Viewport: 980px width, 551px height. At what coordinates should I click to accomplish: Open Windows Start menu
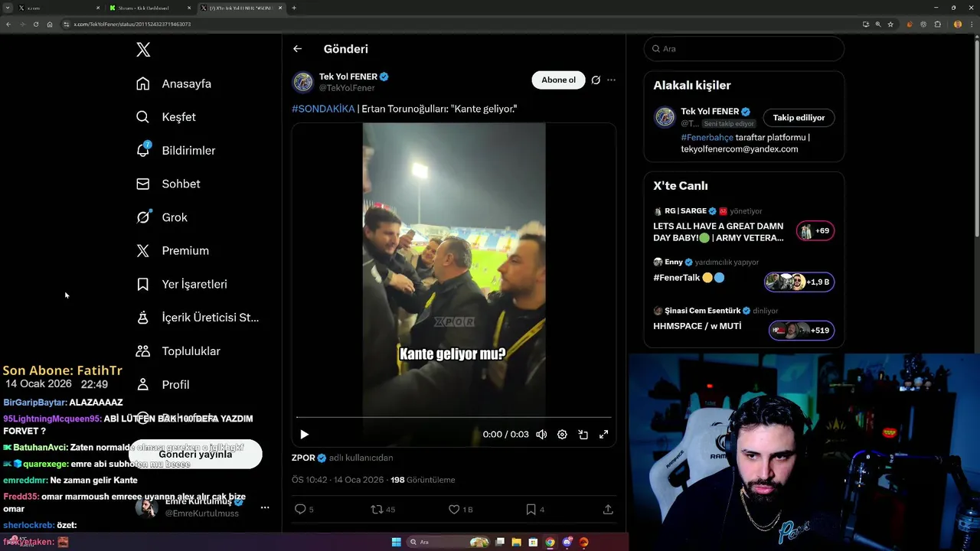click(397, 542)
